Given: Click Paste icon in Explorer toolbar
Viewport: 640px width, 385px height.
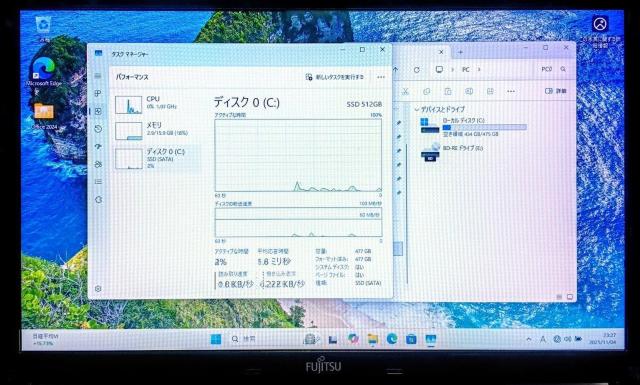Looking at the screenshot, I should tap(448, 91).
